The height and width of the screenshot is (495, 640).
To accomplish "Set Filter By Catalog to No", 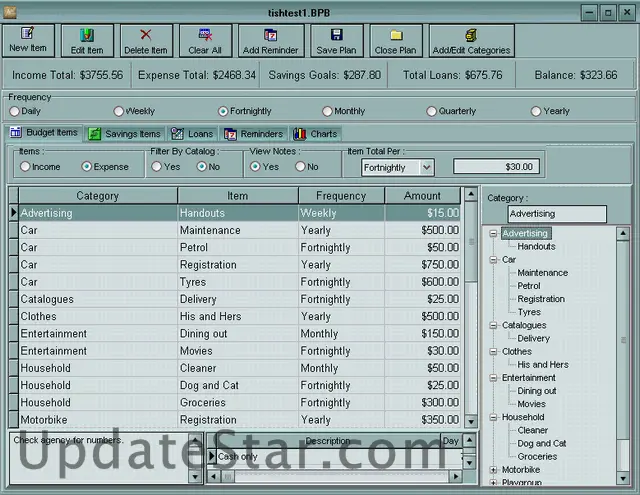I will pyautogui.click(x=202, y=166).
